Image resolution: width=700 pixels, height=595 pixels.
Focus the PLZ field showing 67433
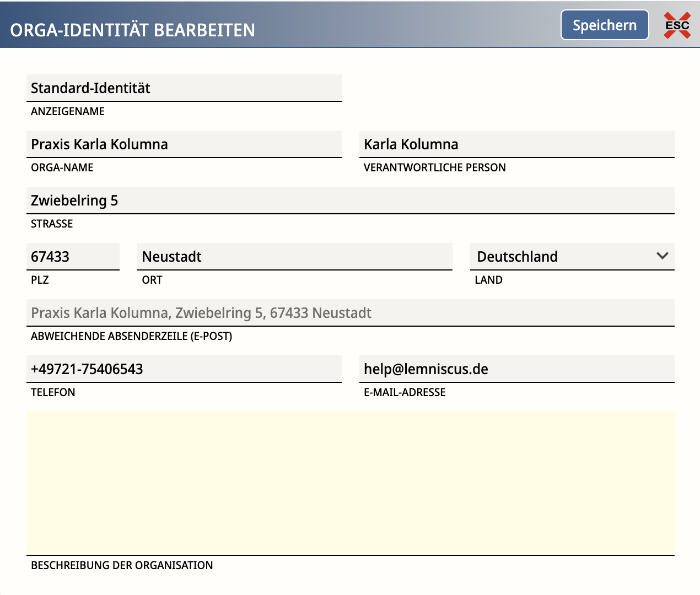pos(73,257)
